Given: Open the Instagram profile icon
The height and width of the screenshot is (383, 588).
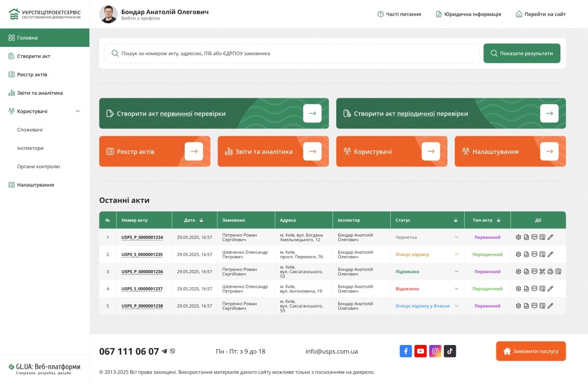Looking at the screenshot, I should click(435, 351).
